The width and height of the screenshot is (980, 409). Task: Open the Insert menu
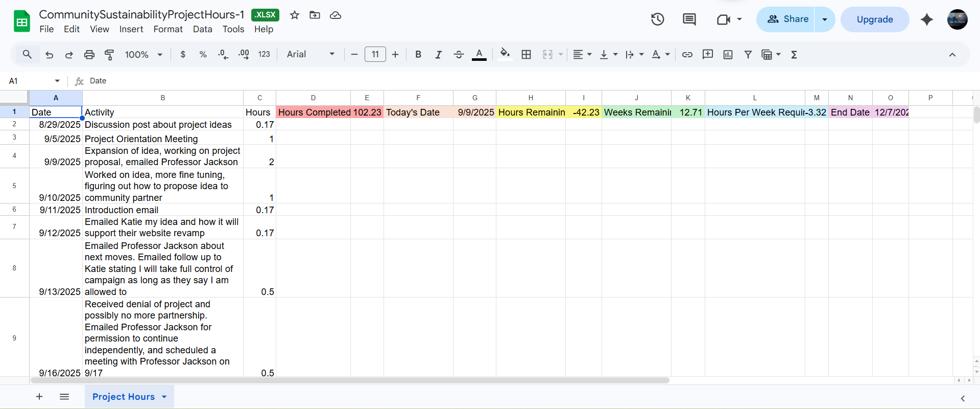pos(131,29)
